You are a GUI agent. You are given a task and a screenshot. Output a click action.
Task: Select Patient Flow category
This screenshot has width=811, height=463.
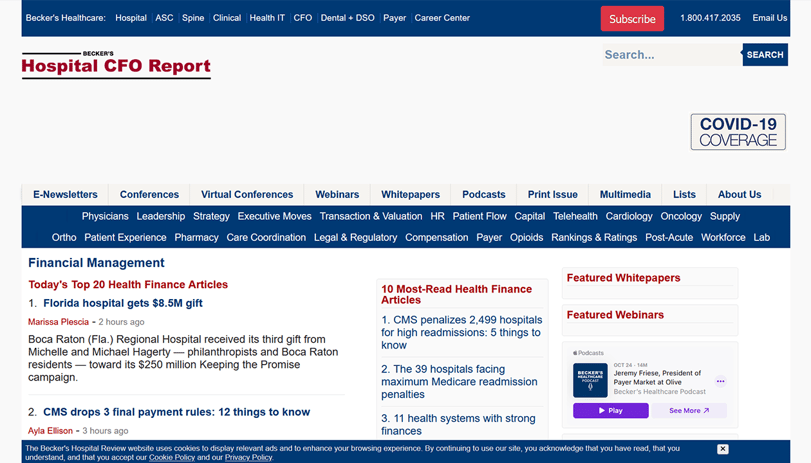coord(479,216)
